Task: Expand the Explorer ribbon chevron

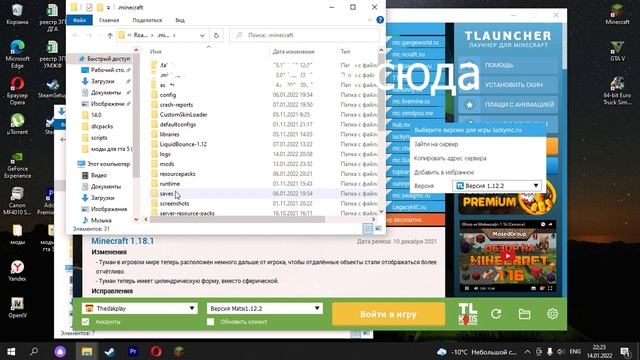Action: tap(370, 20)
